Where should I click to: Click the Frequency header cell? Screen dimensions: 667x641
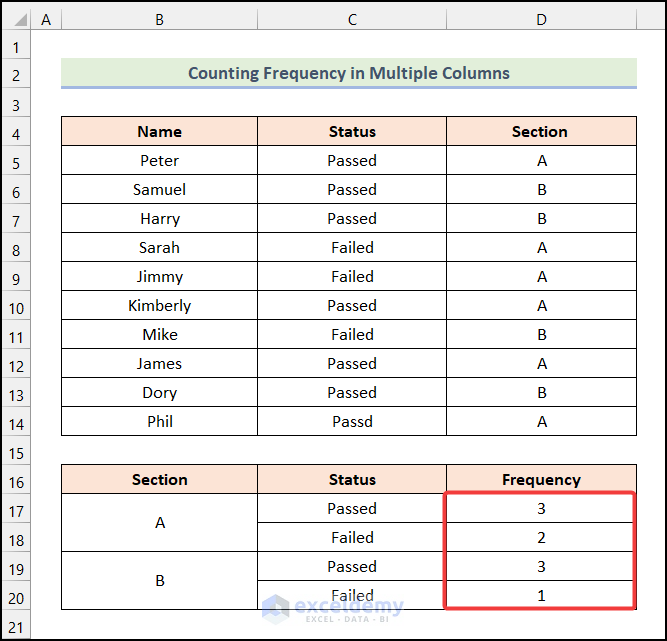[x=540, y=480]
